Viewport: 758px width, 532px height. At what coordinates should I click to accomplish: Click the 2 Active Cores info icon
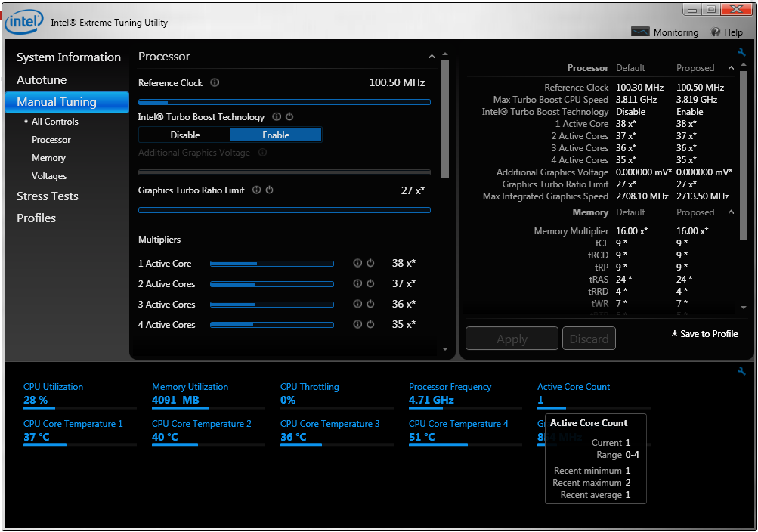357,283
